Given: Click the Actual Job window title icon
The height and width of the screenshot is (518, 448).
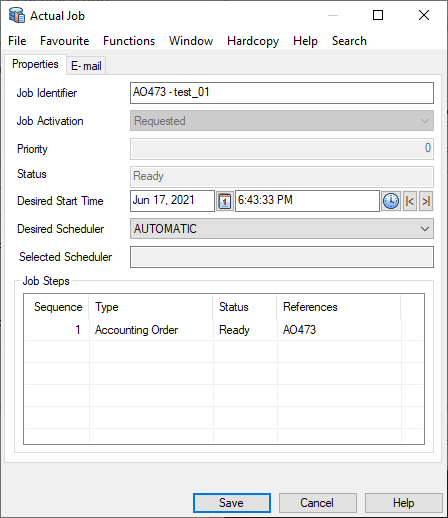Looking at the screenshot, I should pos(17,15).
